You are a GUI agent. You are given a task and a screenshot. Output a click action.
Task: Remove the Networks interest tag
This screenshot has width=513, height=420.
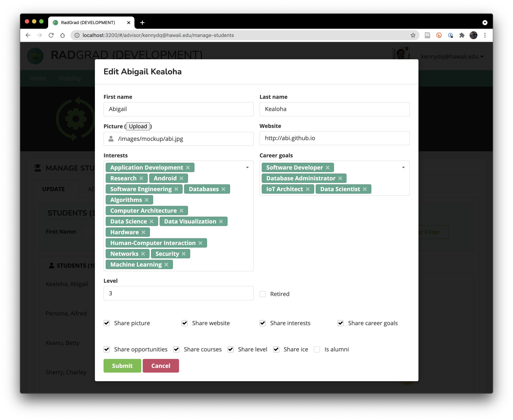pos(143,254)
